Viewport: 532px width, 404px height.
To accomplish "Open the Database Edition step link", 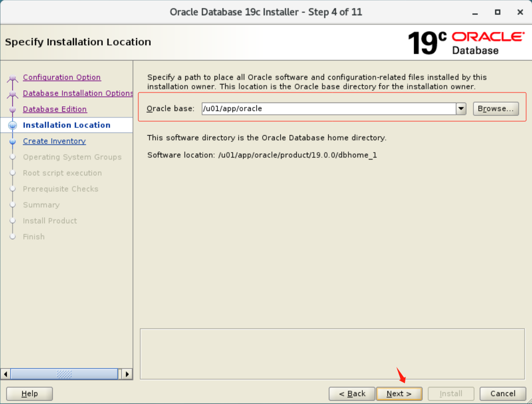I will click(55, 109).
